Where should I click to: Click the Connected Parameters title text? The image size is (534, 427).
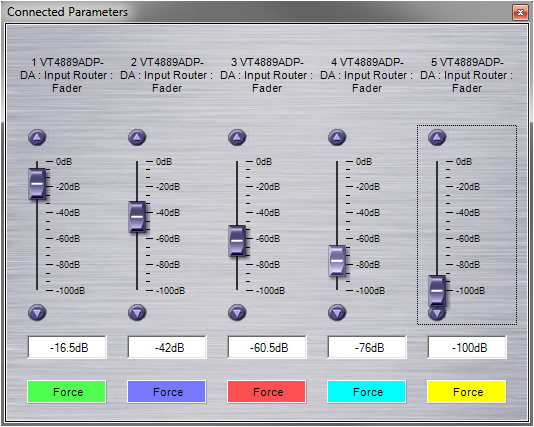pos(67,12)
